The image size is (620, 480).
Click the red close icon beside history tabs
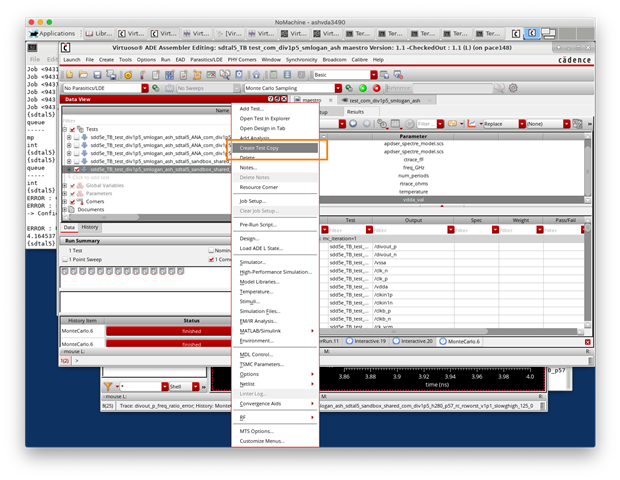588,342
